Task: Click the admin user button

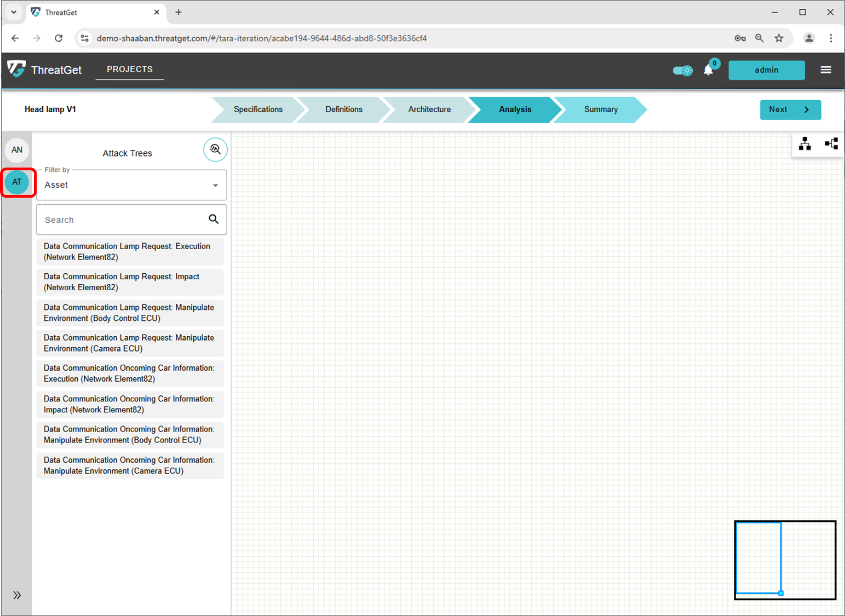Action: [766, 70]
